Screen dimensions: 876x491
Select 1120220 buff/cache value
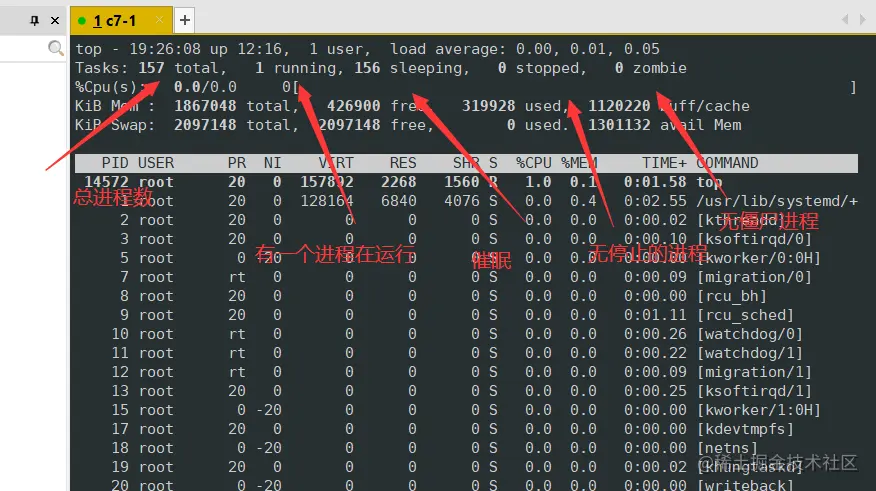click(x=619, y=106)
